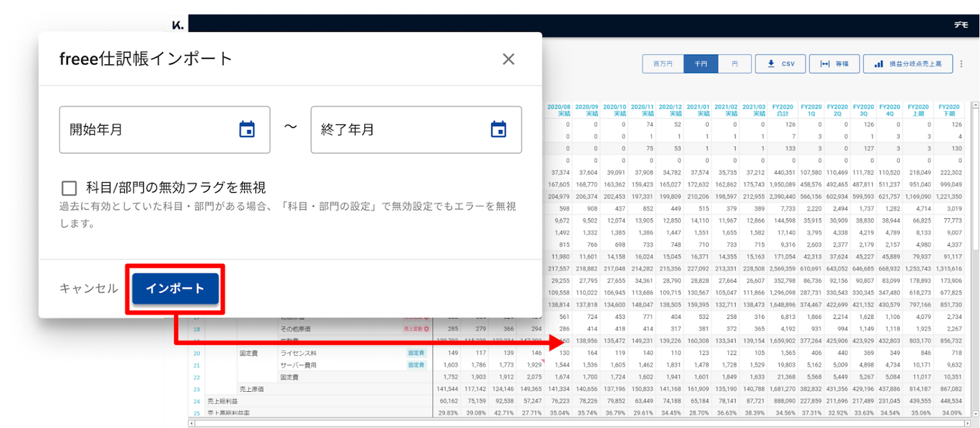This screenshot has height=428, width=980.
Task: Click the 2020/11 実績 column header
Action: (x=642, y=110)
